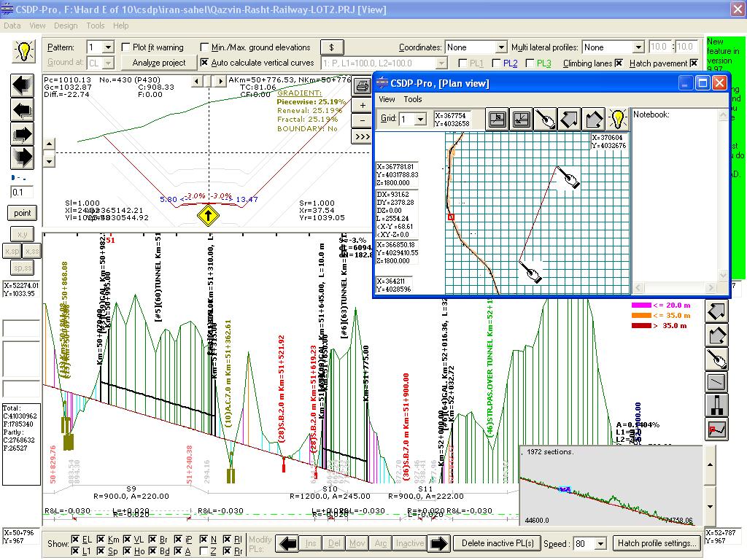
Task: Click the single-step backward left arrow icon
Action: pyautogui.click(x=22, y=110)
